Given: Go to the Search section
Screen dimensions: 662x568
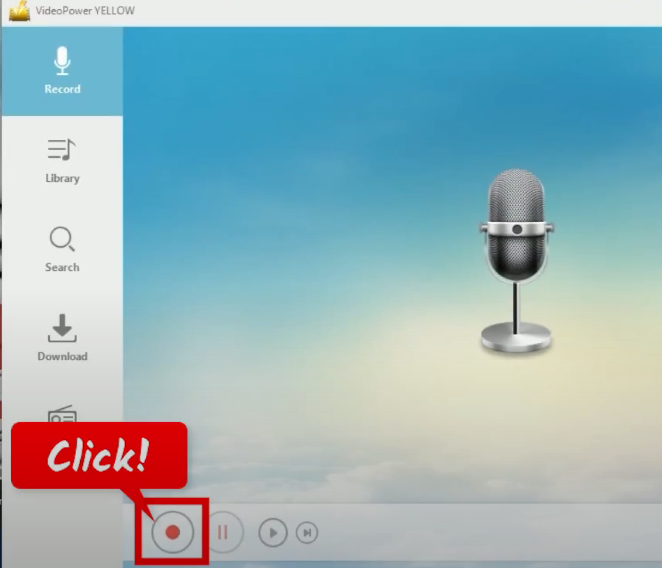Looking at the screenshot, I should tap(62, 250).
